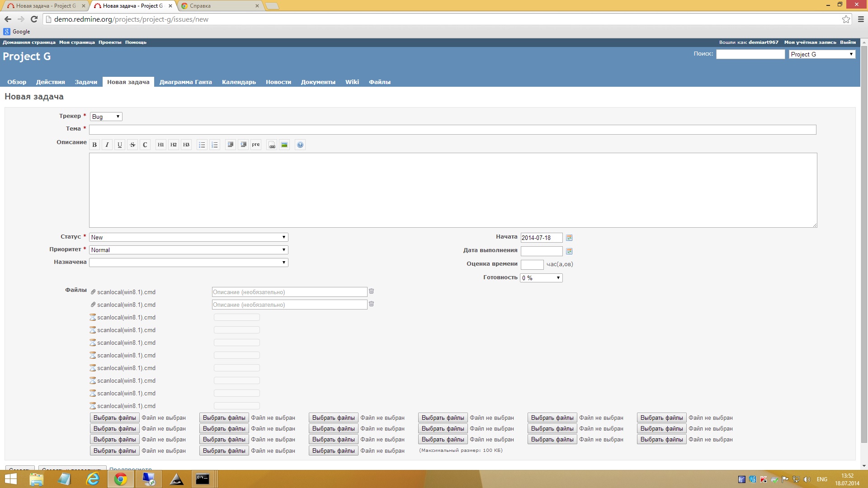The width and height of the screenshot is (868, 488).
Task: Open the Диаграмма Ганта tab
Action: click(185, 82)
